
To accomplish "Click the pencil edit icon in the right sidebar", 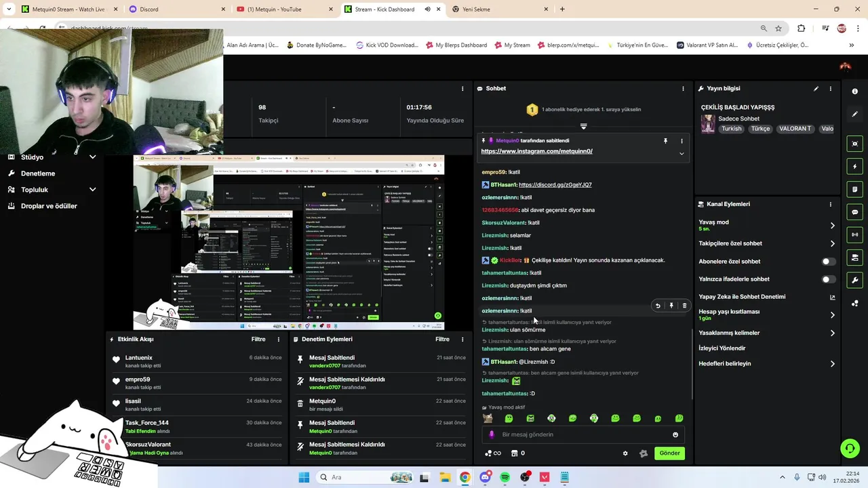I will click(x=854, y=114).
